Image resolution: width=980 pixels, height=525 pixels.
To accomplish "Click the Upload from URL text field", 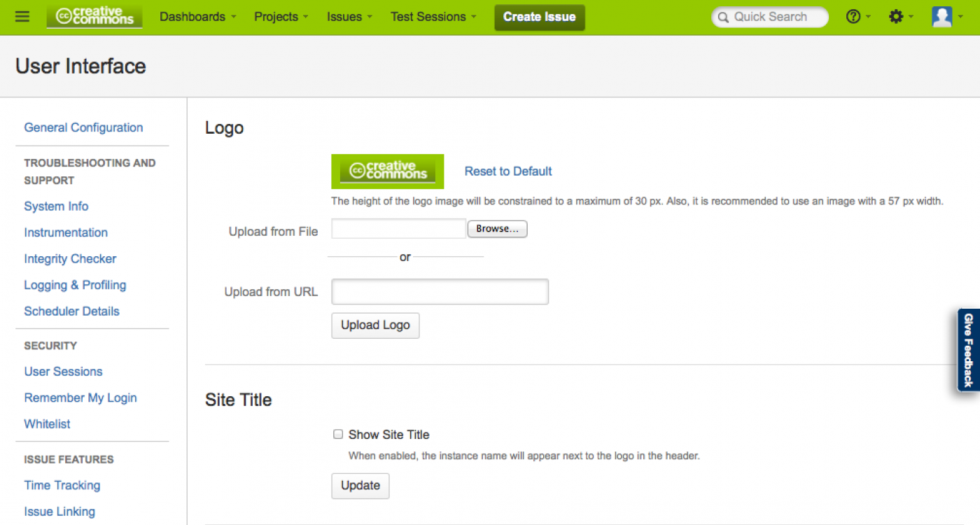I will click(x=440, y=292).
